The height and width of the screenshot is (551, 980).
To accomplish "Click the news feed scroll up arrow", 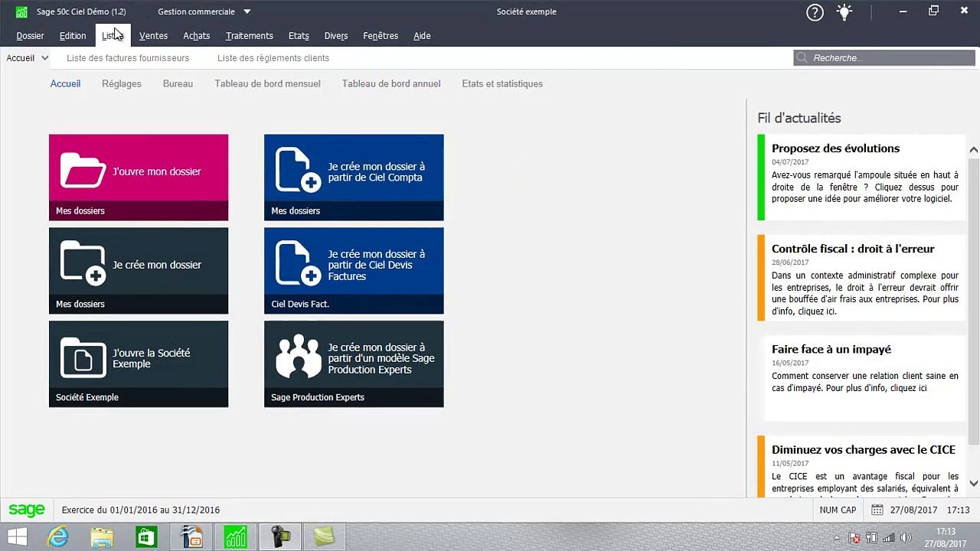I will tap(973, 150).
